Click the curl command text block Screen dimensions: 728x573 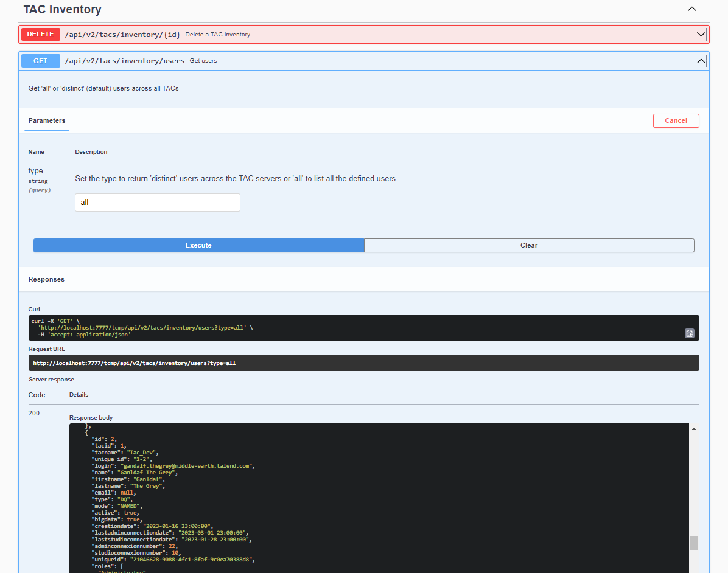click(243, 327)
